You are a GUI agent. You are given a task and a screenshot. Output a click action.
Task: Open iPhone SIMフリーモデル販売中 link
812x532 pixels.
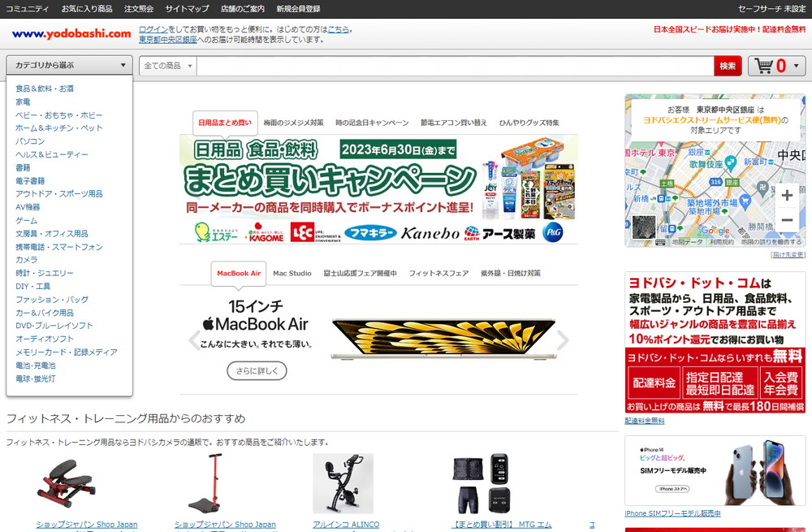click(x=672, y=513)
